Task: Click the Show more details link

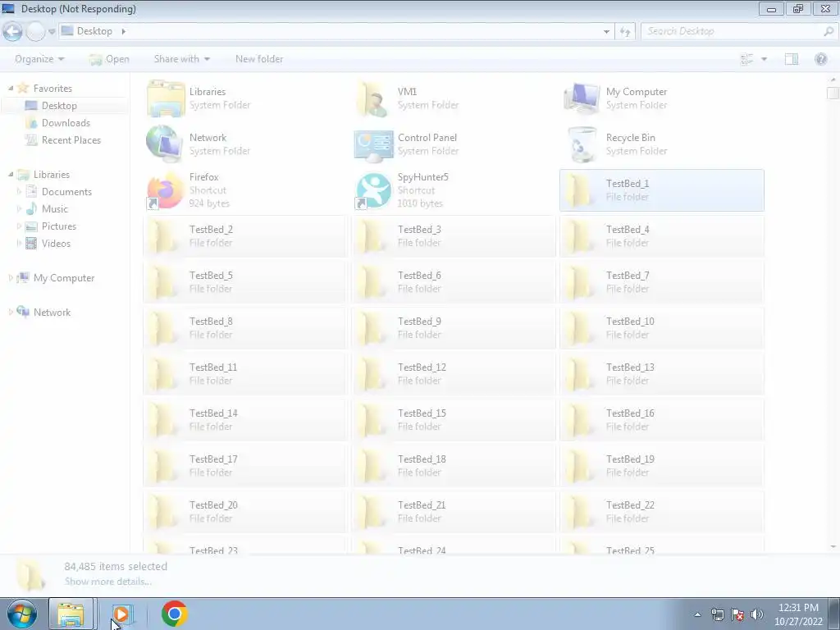Action: [108, 582]
